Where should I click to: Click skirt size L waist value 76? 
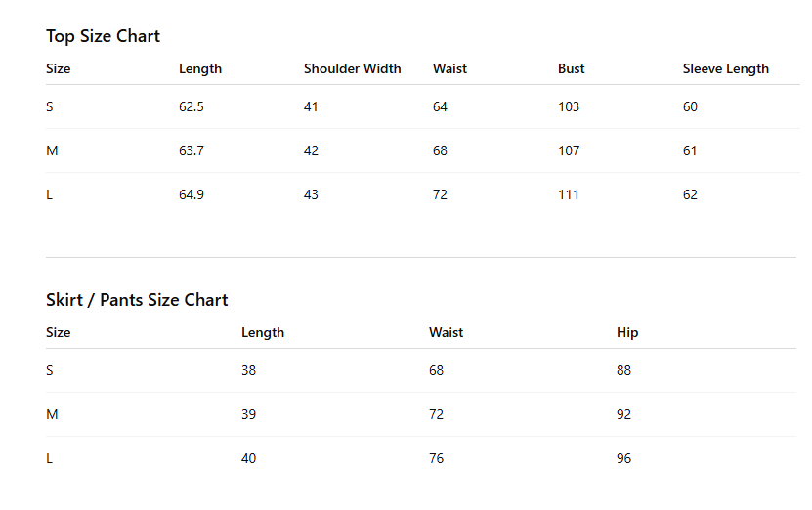tap(437, 459)
